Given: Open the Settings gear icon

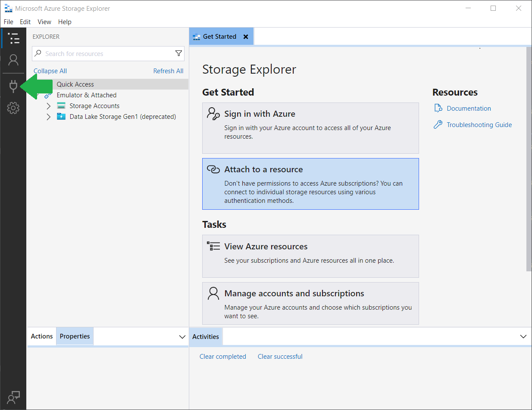Looking at the screenshot, I should tap(13, 108).
